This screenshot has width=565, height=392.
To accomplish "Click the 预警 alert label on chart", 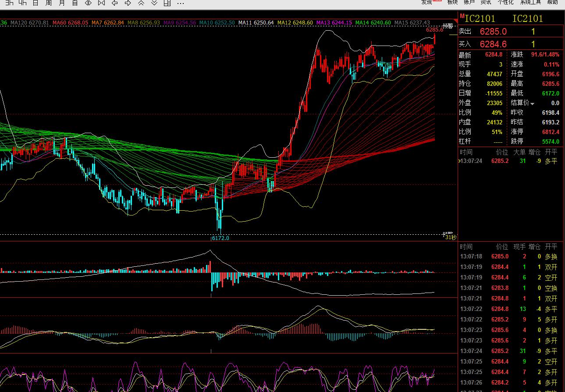I will click(x=448, y=25).
